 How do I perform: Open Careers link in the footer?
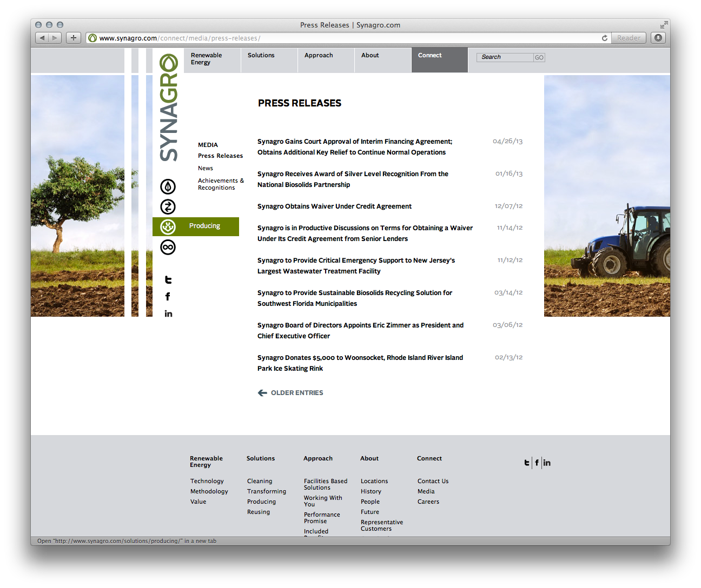click(428, 502)
